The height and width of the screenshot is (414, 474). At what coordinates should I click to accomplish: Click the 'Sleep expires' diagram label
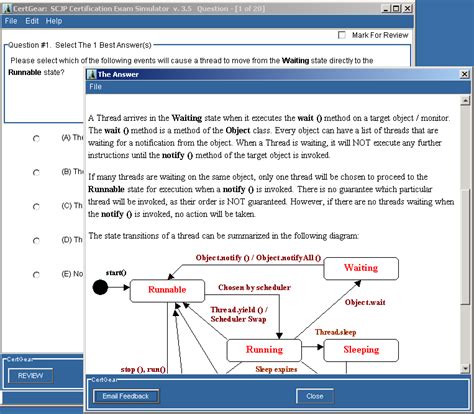[x=276, y=369]
